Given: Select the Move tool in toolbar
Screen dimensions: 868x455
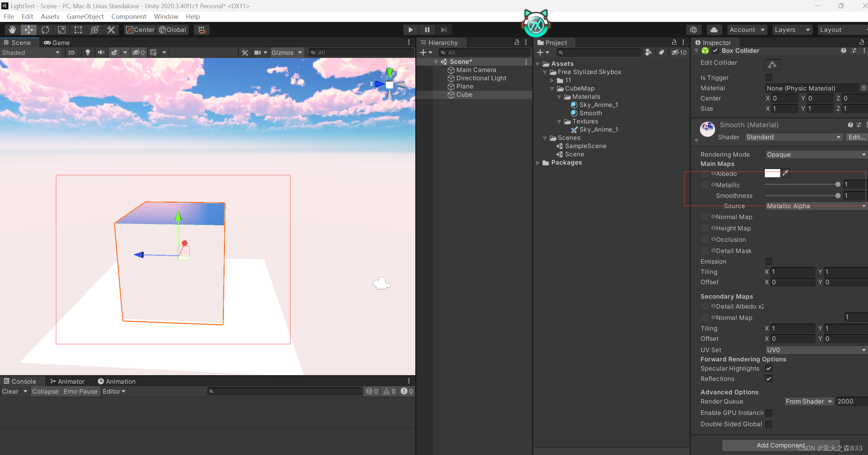Looking at the screenshot, I should (x=29, y=29).
